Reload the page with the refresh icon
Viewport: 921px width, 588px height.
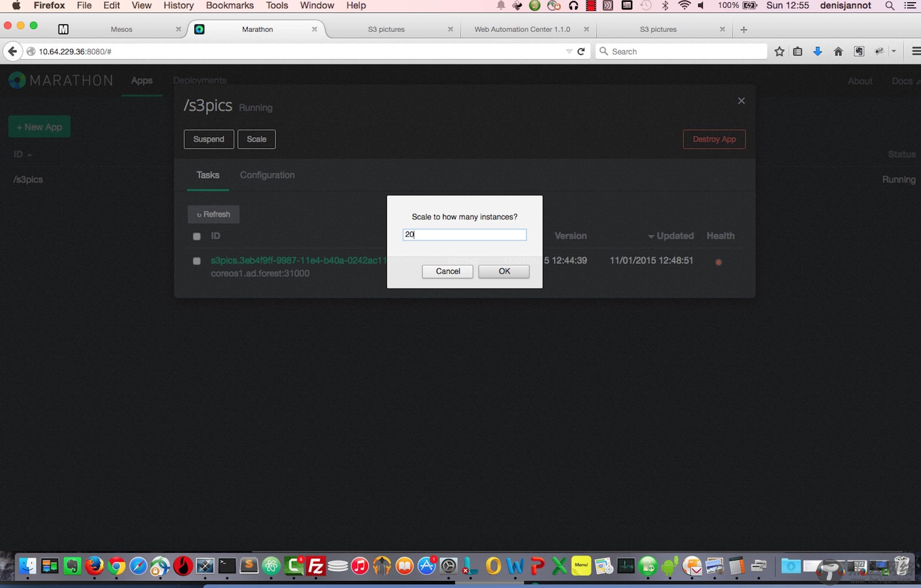(x=581, y=51)
